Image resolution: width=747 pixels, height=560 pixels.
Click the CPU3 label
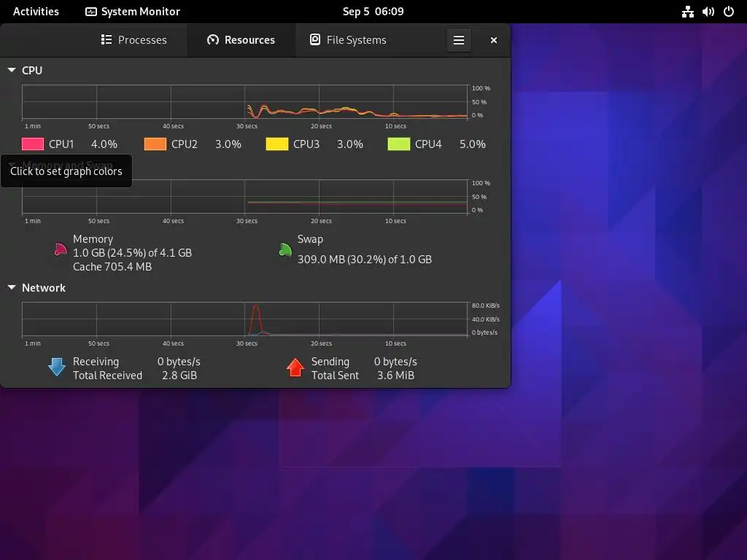306,144
